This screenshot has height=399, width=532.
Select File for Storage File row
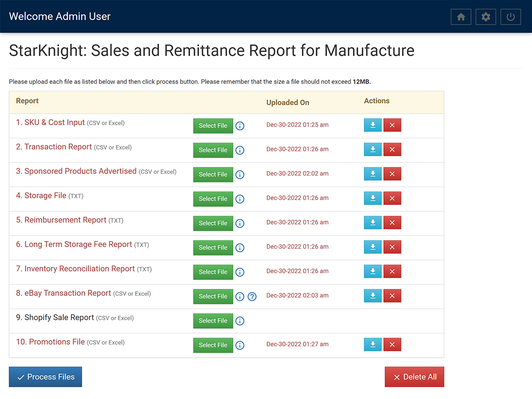tap(213, 199)
